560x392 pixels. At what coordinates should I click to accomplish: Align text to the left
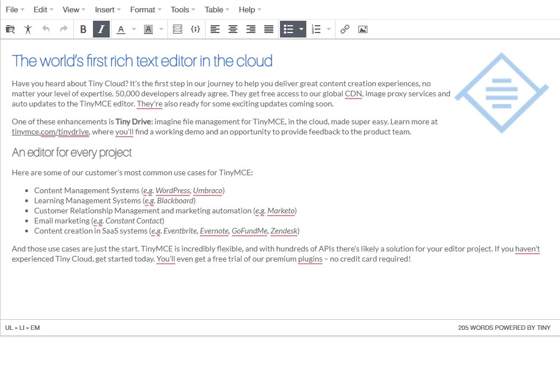215,29
